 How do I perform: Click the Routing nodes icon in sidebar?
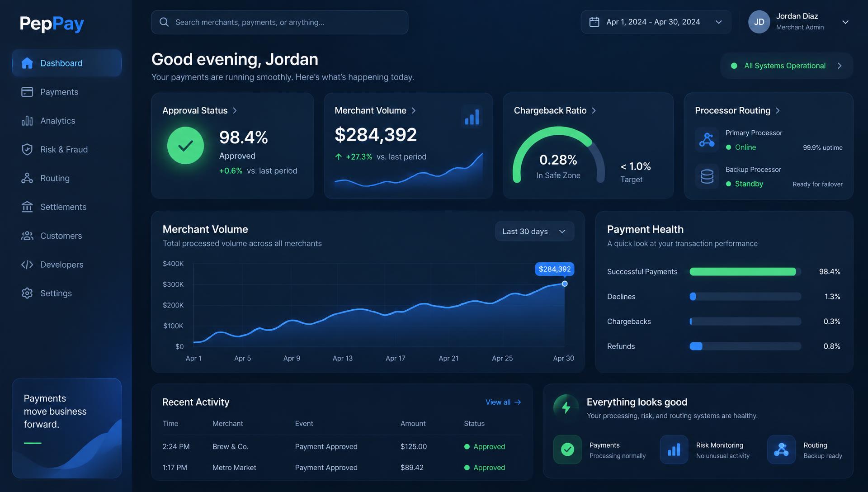pos(27,178)
